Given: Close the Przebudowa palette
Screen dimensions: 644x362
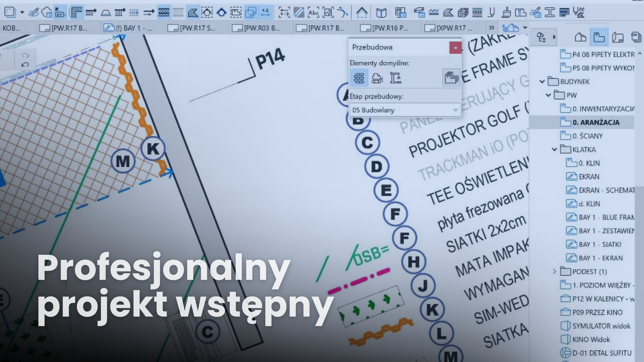Looking at the screenshot, I should (456, 48).
